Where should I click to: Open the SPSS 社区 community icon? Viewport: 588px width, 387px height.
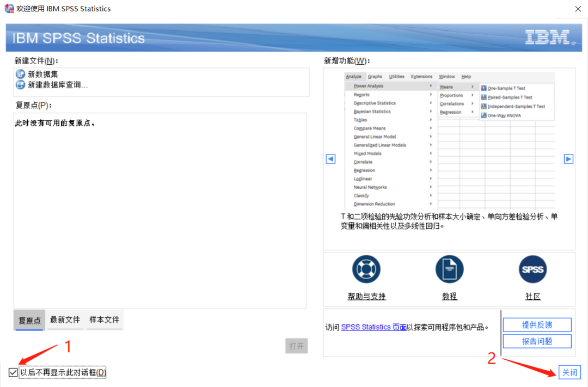(532, 269)
